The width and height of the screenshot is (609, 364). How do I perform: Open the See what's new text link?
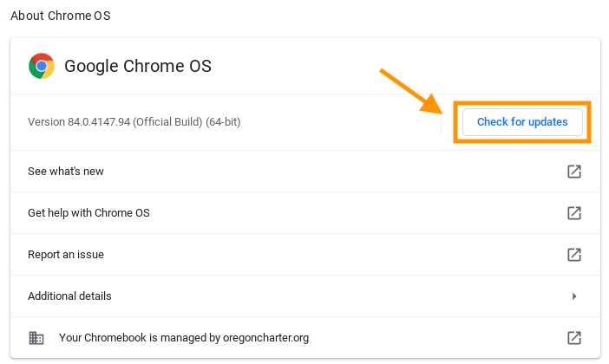[x=66, y=171]
